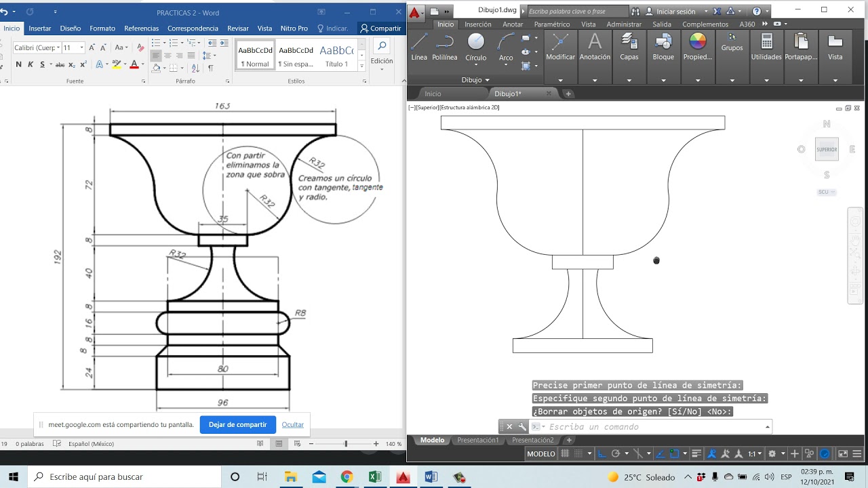Viewport: 868px width, 488px height.
Task: Open the annotation scale 1:1 dropdown
Action: click(755, 453)
